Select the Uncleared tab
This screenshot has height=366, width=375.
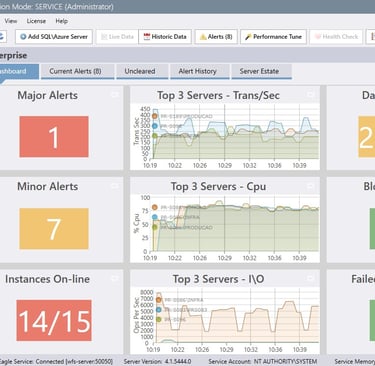(142, 71)
